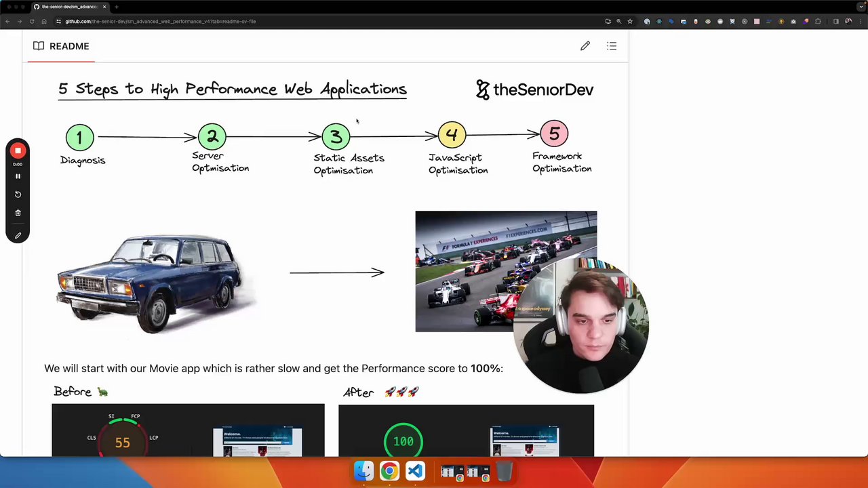This screenshot has width=868, height=488.
Task: Go back using browser back arrow
Action: [7, 21]
